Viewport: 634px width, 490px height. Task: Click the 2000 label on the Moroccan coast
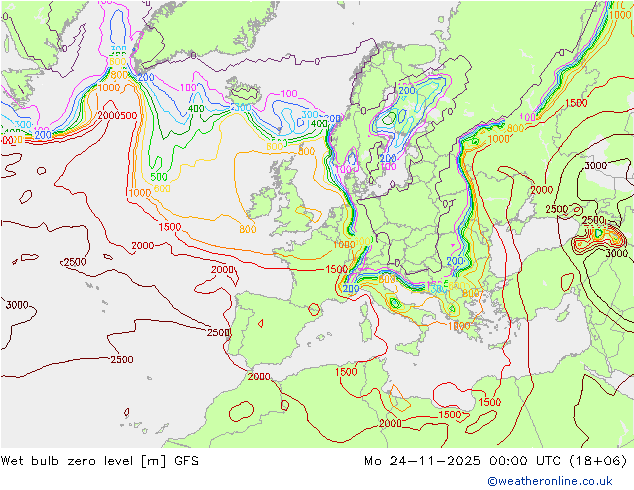259,376
